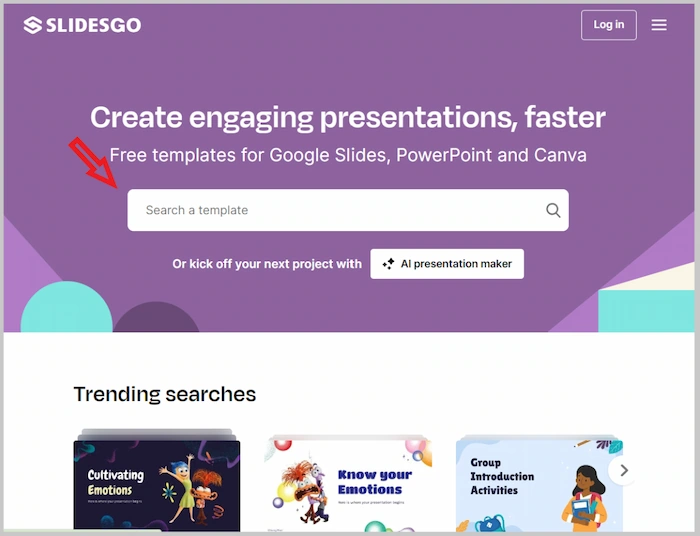
Task: Launch the AI presentation maker
Action: (x=447, y=264)
